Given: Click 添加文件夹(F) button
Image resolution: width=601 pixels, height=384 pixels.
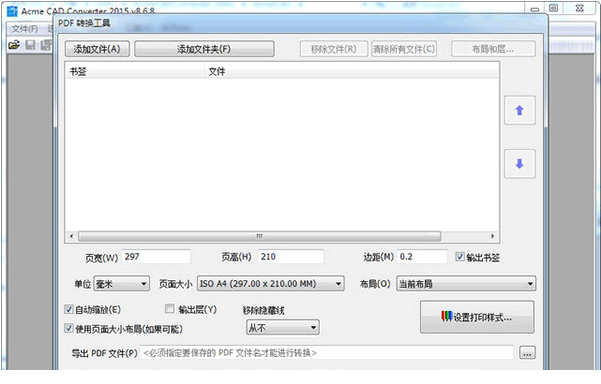Looking at the screenshot, I should tap(204, 49).
